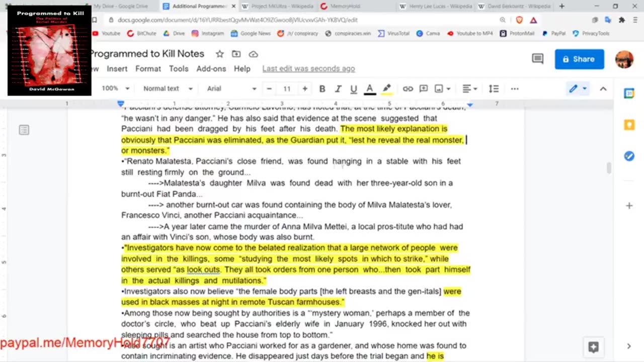Viewport: 644px width, 362px height.
Task: Open the ProtonMail bookmark
Action: tap(517, 33)
